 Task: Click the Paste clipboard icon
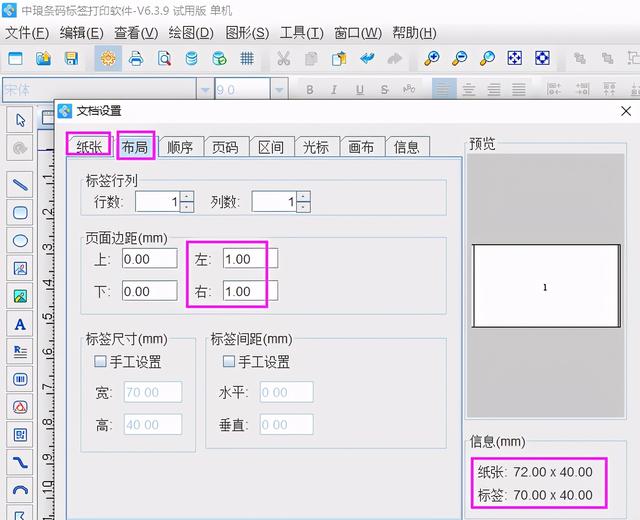coord(339,58)
